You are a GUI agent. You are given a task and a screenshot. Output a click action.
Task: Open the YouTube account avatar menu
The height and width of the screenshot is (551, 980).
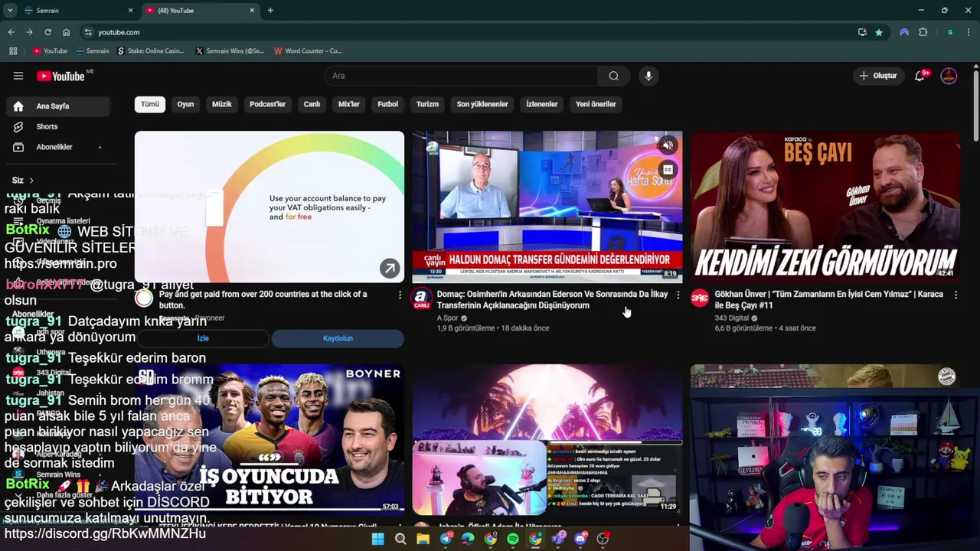click(949, 76)
